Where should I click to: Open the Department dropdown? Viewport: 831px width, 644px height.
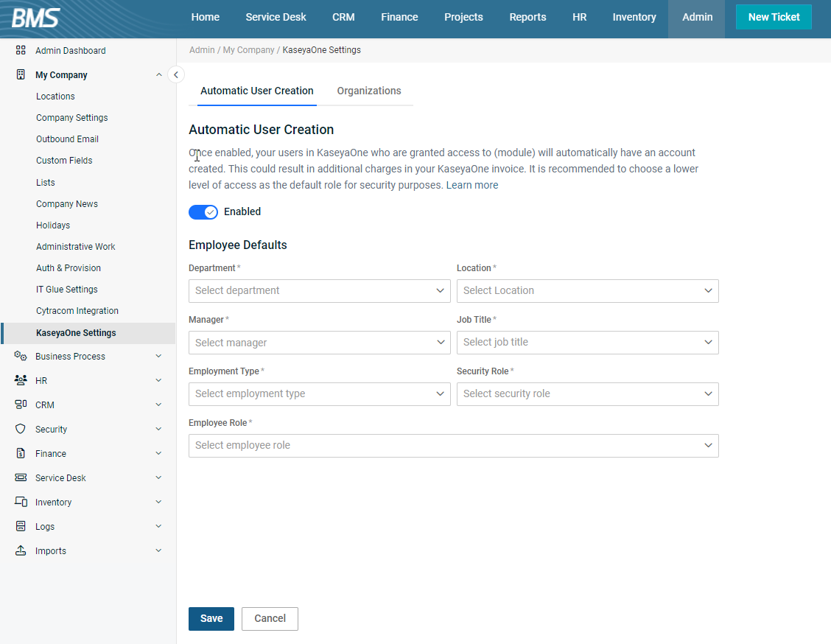point(320,291)
